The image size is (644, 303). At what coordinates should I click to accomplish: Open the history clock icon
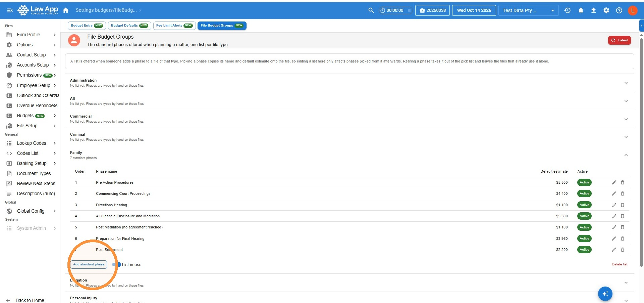click(568, 10)
